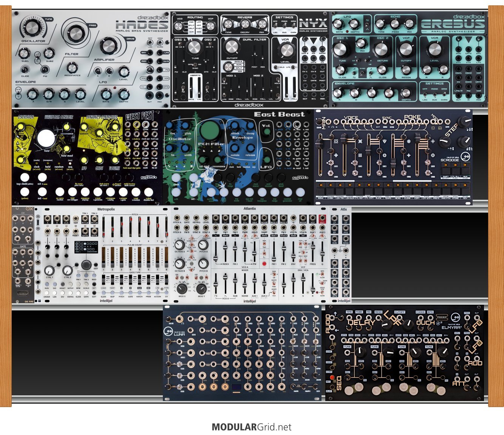Click the red Atlantix OUT jack
This screenshot has width=504, height=435.
click(x=322, y=218)
